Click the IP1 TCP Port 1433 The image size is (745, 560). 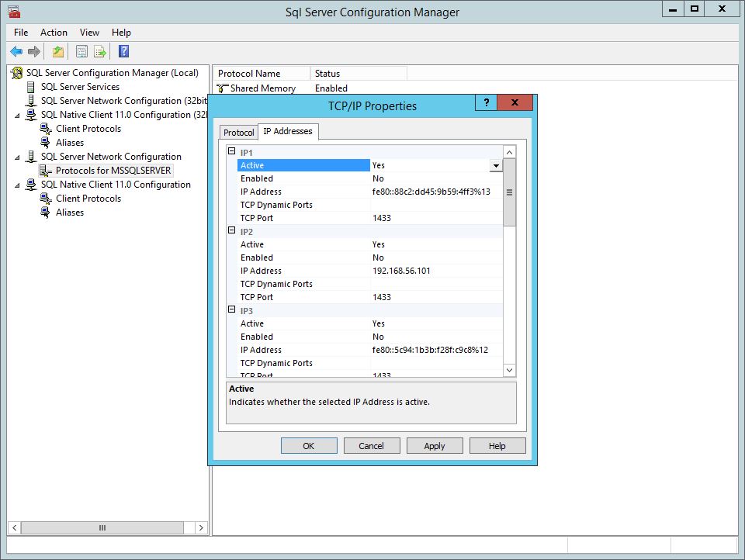(436, 218)
